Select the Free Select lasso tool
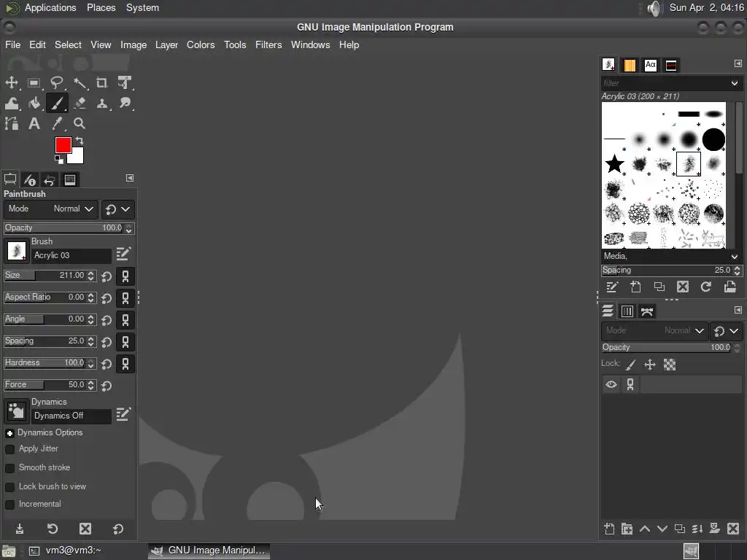The height and width of the screenshot is (560, 747). point(57,82)
